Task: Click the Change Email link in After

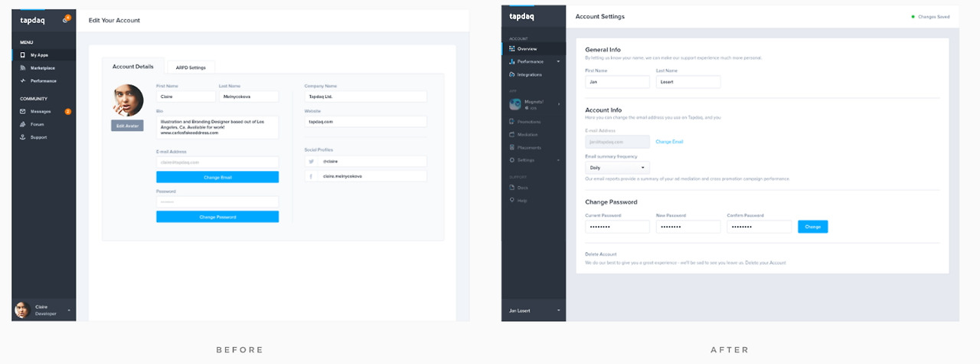Action: (669, 142)
